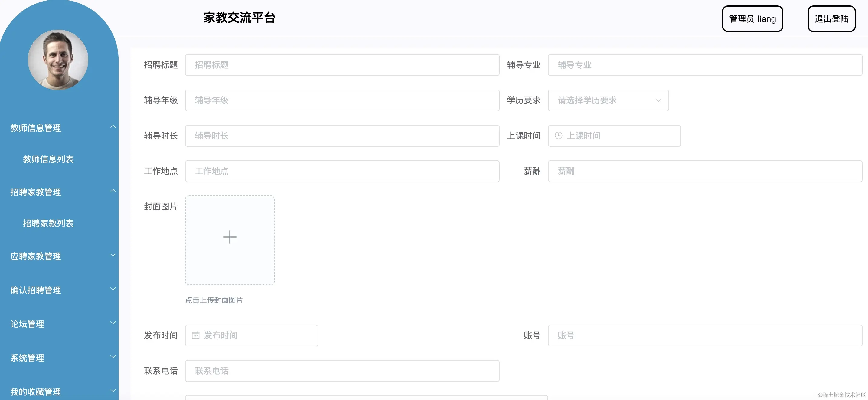Click the plus icon to upload cover image
The width and height of the screenshot is (868, 400).
[x=230, y=237]
